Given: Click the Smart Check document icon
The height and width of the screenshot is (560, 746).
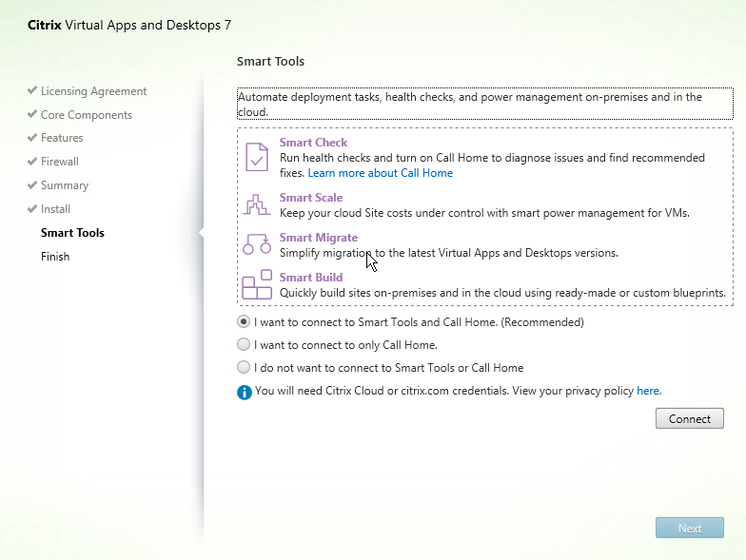Looking at the screenshot, I should (x=257, y=157).
